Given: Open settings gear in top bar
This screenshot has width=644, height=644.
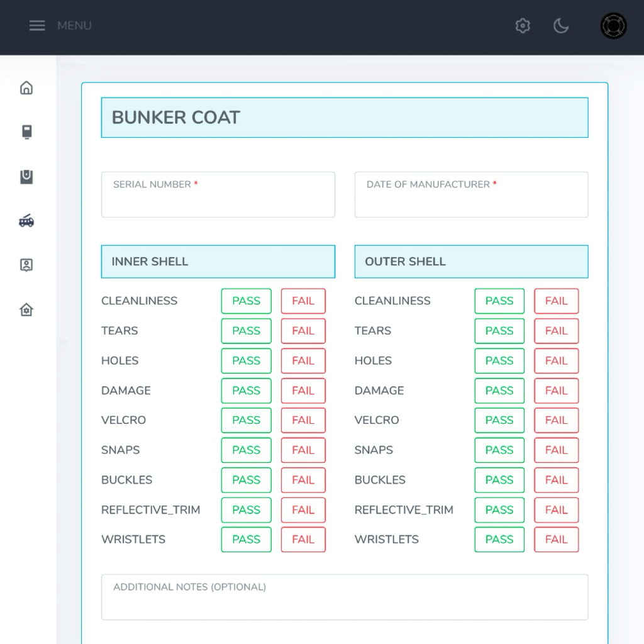Looking at the screenshot, I should coord(523,26).
